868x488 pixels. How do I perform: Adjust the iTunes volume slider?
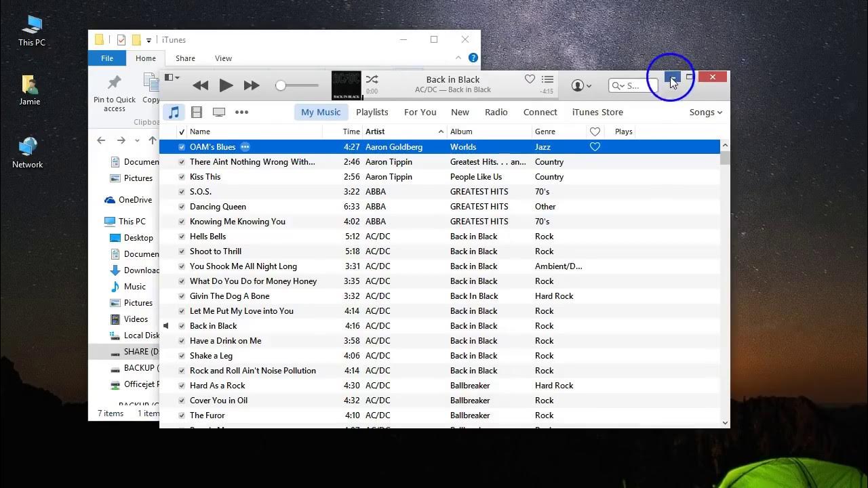pos(297,85)
